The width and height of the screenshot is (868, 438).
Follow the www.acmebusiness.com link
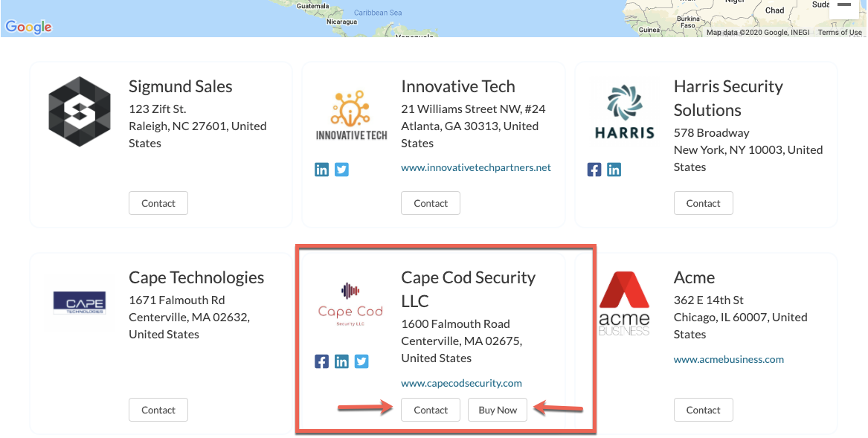pos(729,359)
